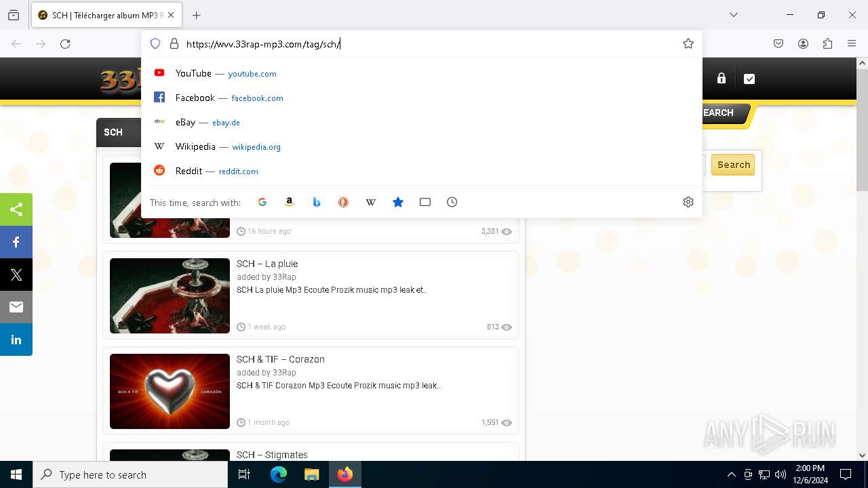868x488 pixels.
Task: Open the SCH & TIF – Corazon link
Action: (x=281, y=359)
